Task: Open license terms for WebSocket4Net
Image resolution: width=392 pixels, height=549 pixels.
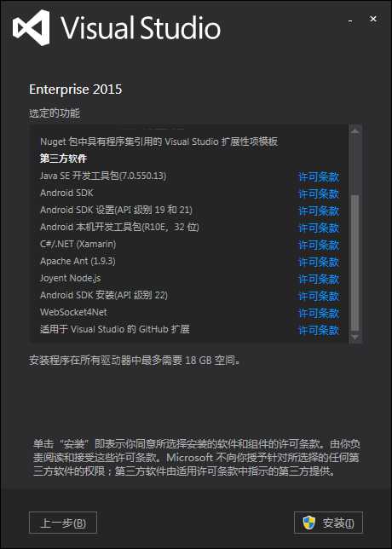Action: tap(319, 313)
